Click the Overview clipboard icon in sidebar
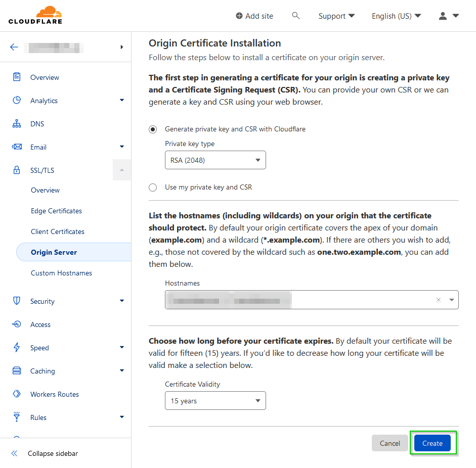 click(17, 77)
